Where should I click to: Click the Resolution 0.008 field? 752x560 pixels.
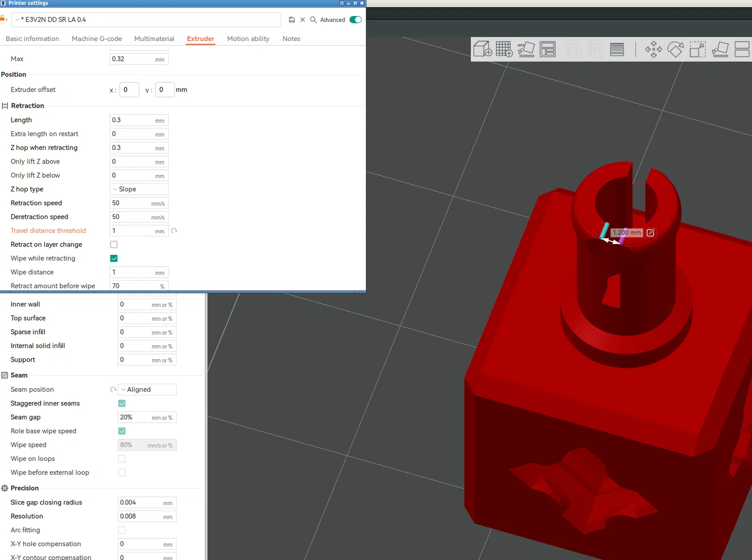point(147,516)
